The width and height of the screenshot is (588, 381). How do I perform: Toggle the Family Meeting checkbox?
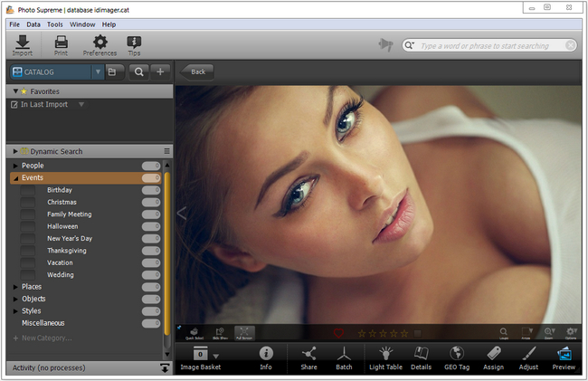pyautogui.click(x=28, y=214)
